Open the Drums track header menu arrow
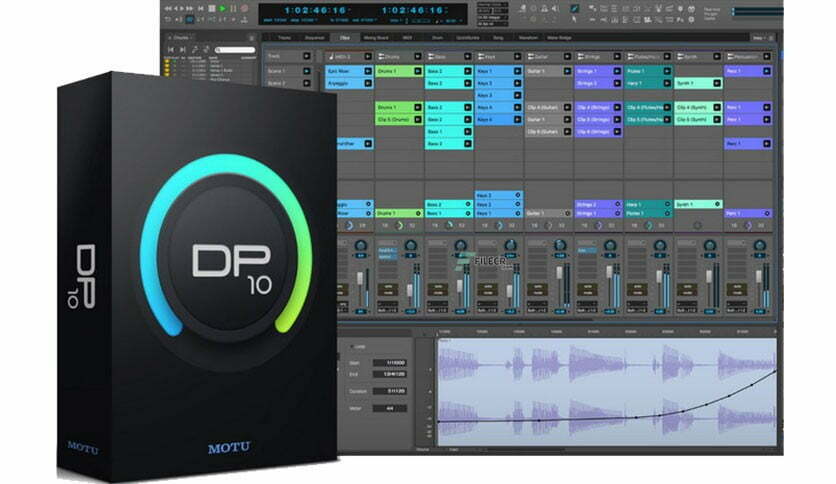Viewport: 836px width, 484px height. (417, 57)
